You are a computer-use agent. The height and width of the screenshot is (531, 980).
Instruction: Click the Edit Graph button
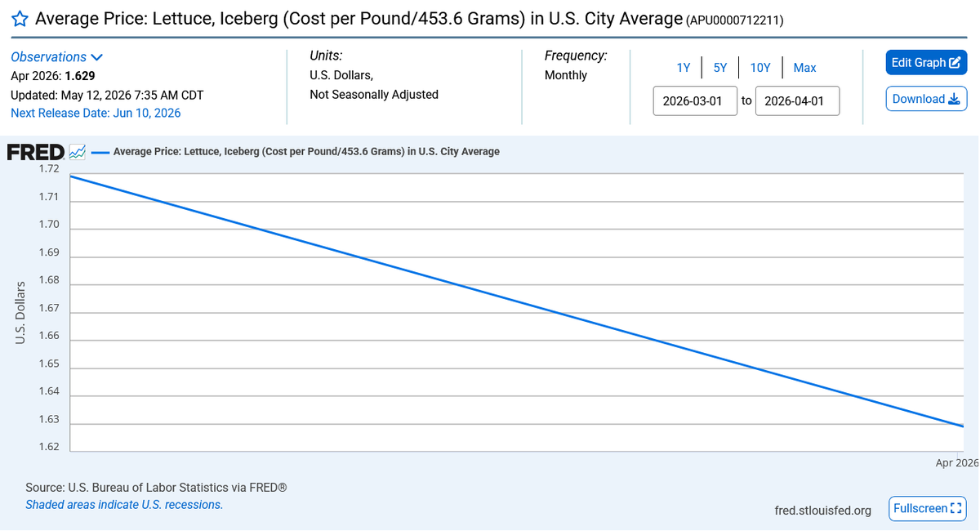(x=926, y=63)
